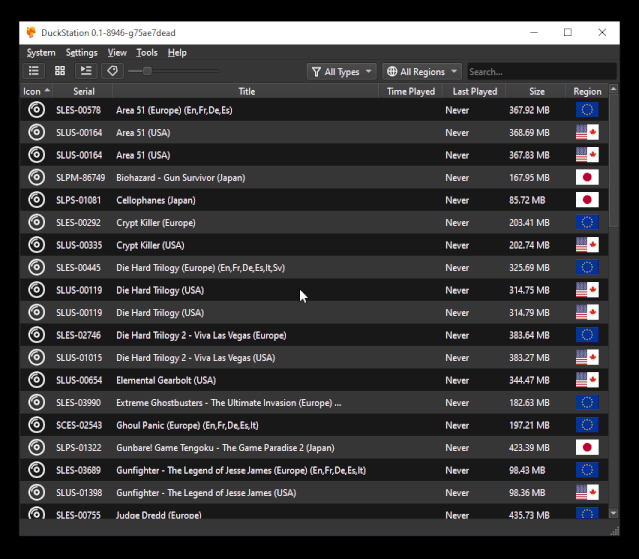Select Die Hard Trilogy 2 - Viva Las Vegas (USA)
The width and height of the screenshot is (639, 559).
tap(196, 358)
